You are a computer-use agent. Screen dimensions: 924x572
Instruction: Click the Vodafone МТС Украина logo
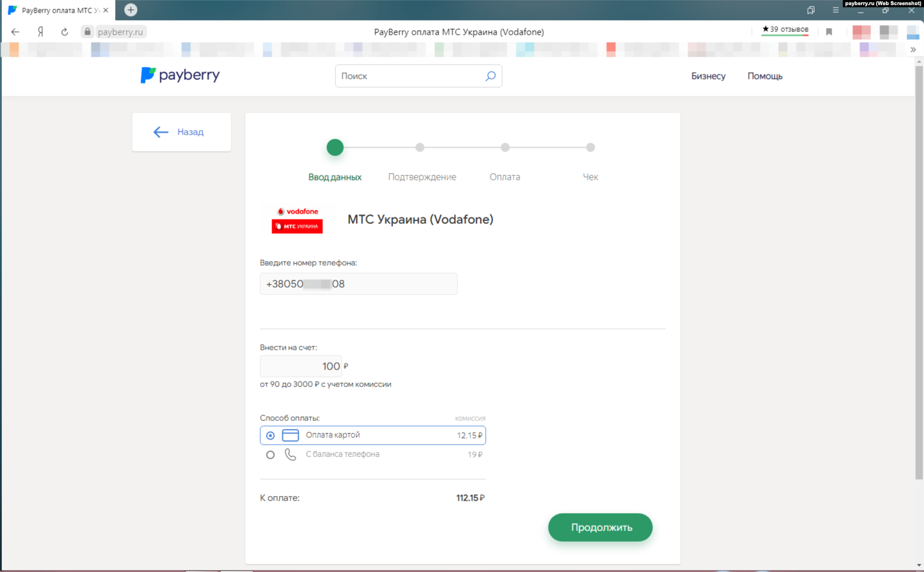[297, 220]
